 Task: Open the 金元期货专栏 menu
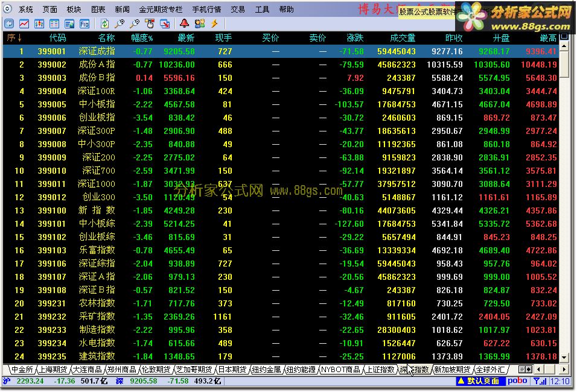click(161, 9)
